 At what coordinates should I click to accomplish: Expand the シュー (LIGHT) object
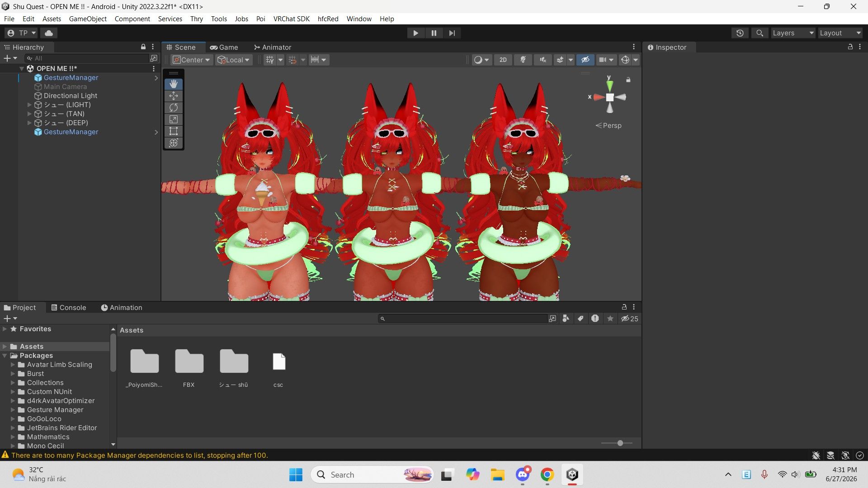29,105
